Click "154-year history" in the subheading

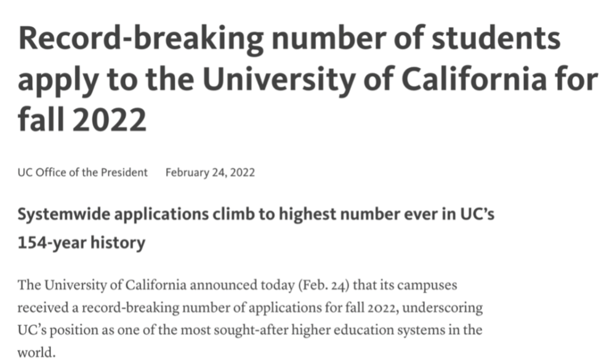pos(81,243)
